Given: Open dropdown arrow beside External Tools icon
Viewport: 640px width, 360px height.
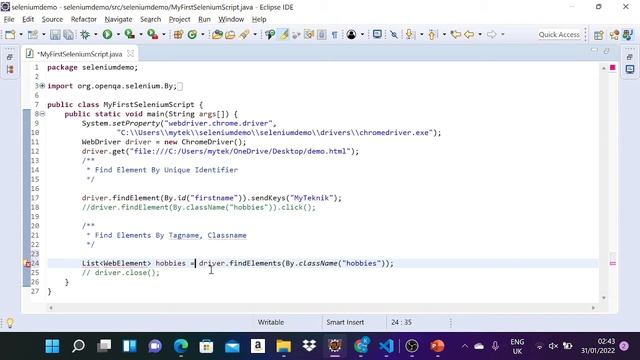Looking at the screenshot, I should pos(164,35).
